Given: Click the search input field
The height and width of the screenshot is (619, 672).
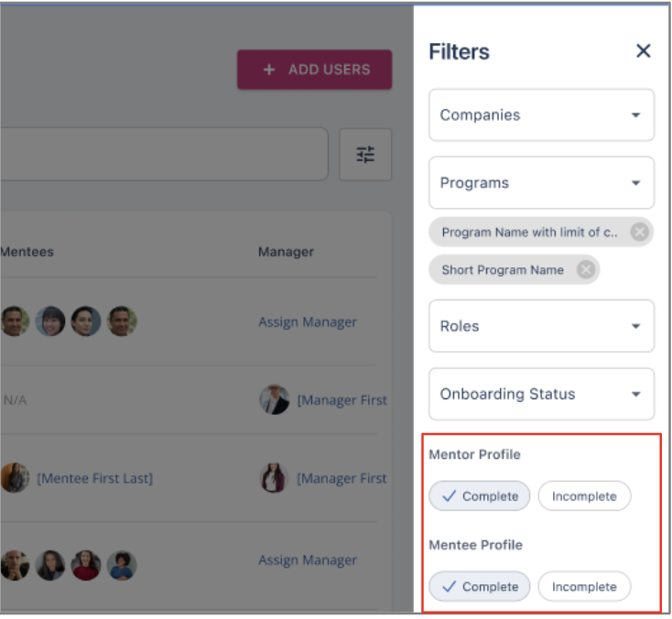Looking at the screenshot, I should (x=163, y=155).
